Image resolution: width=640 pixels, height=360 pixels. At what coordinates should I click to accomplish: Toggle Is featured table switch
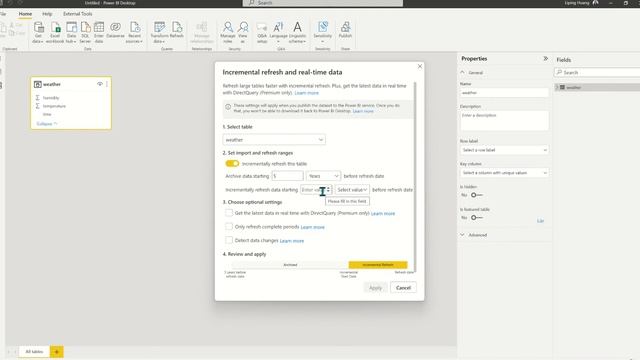[x=476, y=218]
